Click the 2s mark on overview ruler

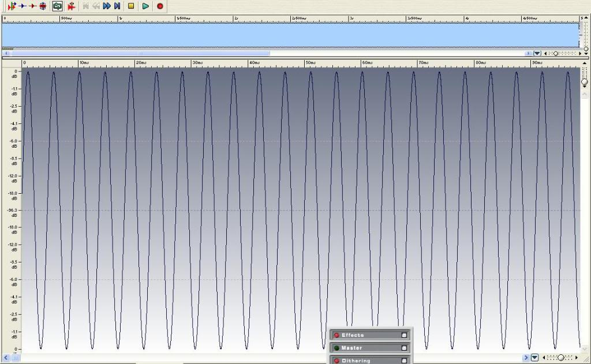click(236, 18)
